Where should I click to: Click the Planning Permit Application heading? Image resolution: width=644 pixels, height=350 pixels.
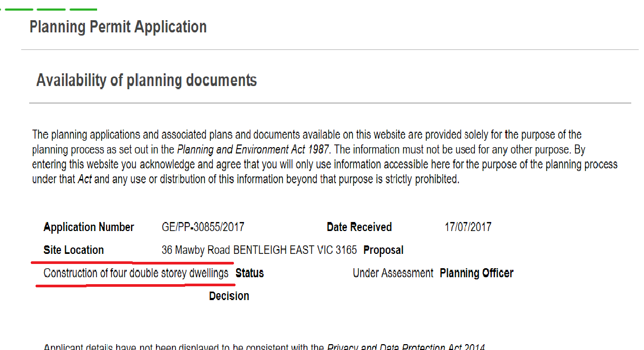tap(118, 27)
